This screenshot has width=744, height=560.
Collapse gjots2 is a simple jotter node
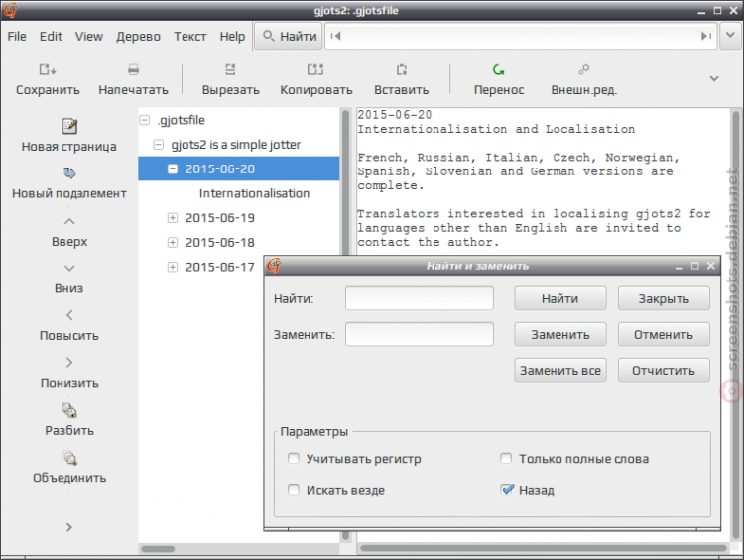point(159,144)
